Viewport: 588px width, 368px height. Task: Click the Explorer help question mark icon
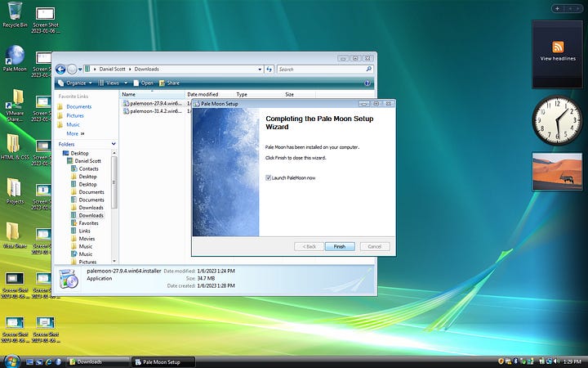367,83
